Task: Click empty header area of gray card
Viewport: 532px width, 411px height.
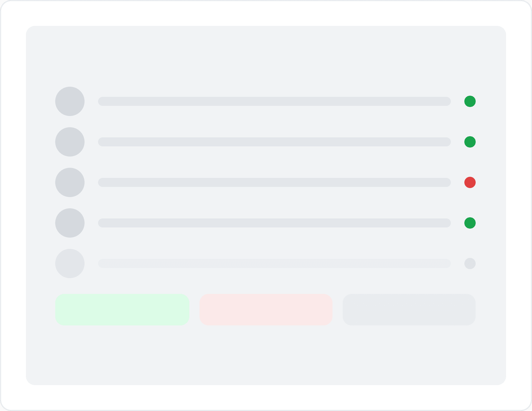Action: coord(266,56)
